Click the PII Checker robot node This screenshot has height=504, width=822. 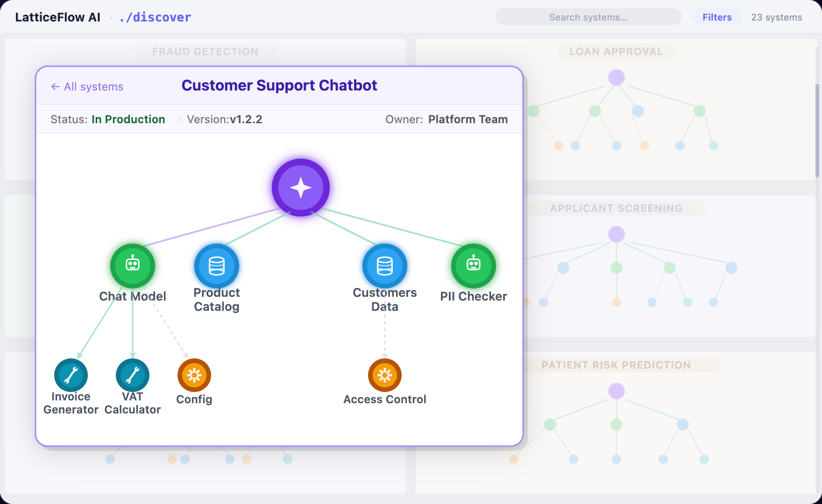click(474, 266)
